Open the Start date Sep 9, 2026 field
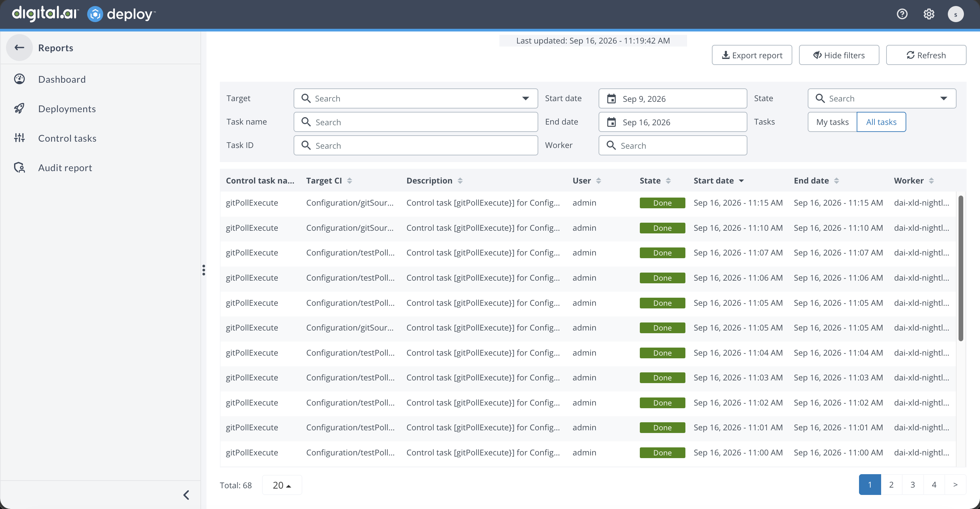The height and width of the screenshot is (509, 980). point(673,98)
